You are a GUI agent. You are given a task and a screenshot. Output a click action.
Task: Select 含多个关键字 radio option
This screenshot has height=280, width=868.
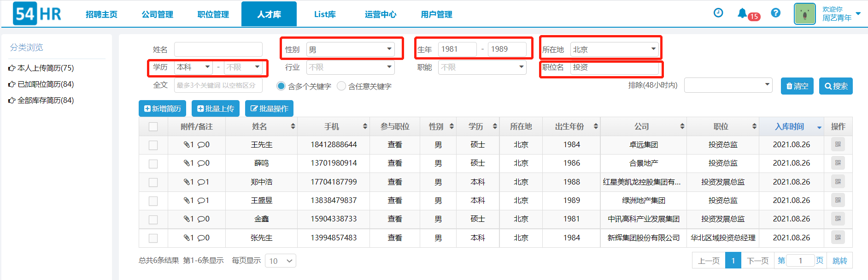coord(281,86)
